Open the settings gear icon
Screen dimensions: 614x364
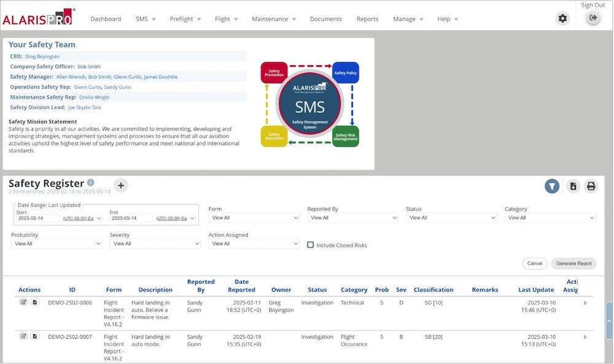pos(562,18)
